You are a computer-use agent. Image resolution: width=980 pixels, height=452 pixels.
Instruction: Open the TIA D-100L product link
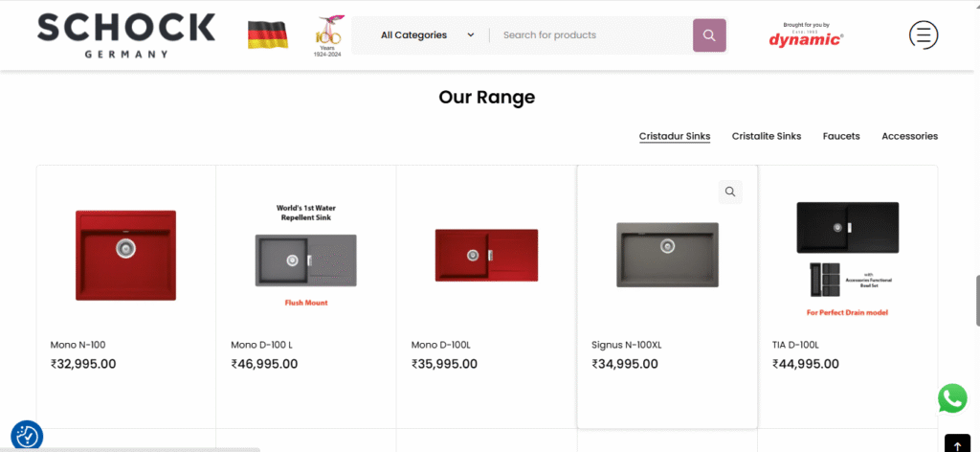795,345
